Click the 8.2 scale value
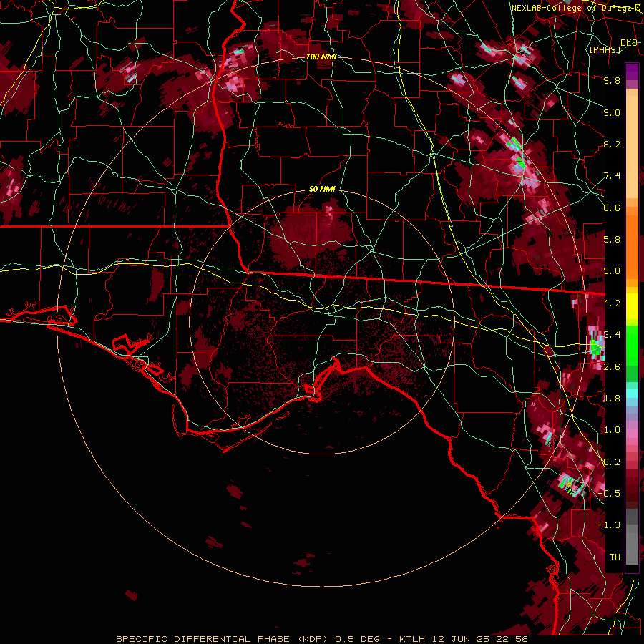Image resolution: width=644 pixels, height=644 pixels. [x=612, y=144]
